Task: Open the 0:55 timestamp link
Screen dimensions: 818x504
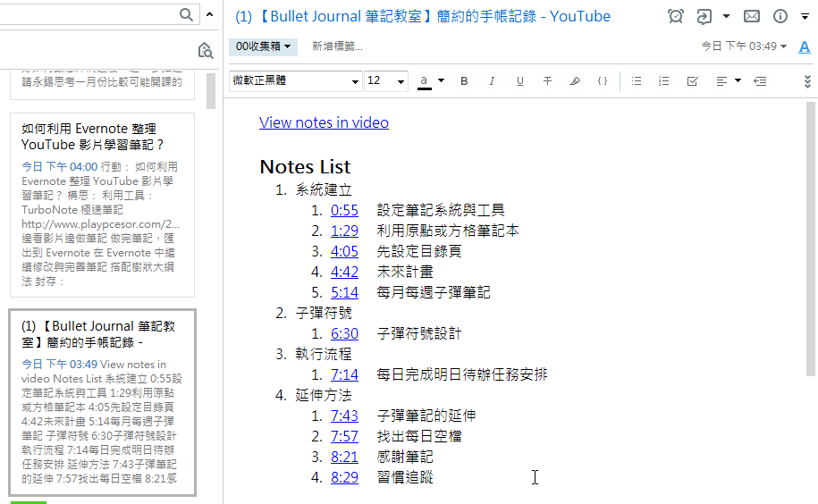Action: (x=344, y=210)
